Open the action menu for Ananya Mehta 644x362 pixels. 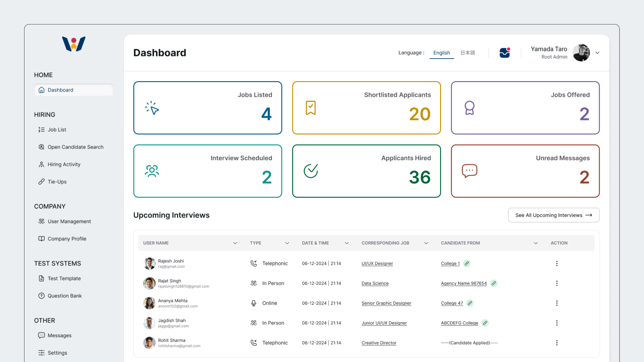point(557,303)
